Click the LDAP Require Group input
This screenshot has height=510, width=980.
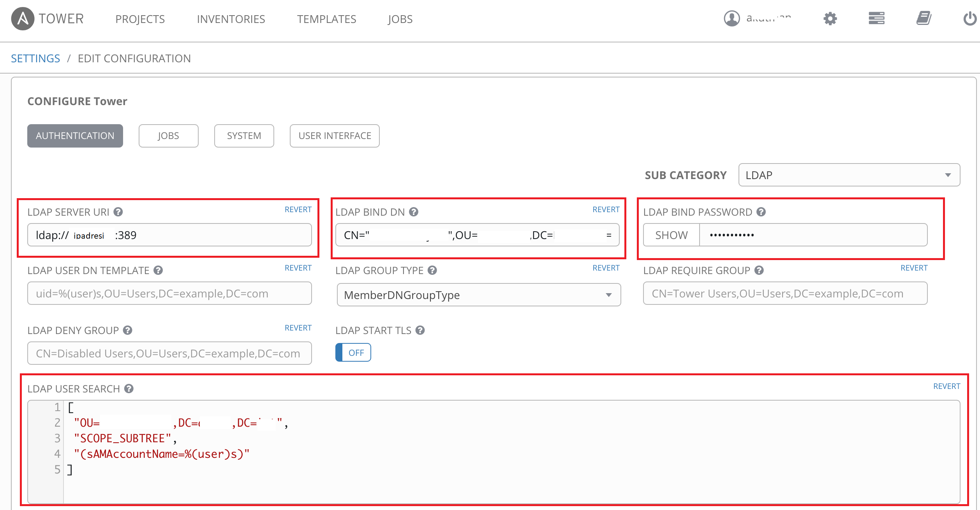(x=785, y=293)
